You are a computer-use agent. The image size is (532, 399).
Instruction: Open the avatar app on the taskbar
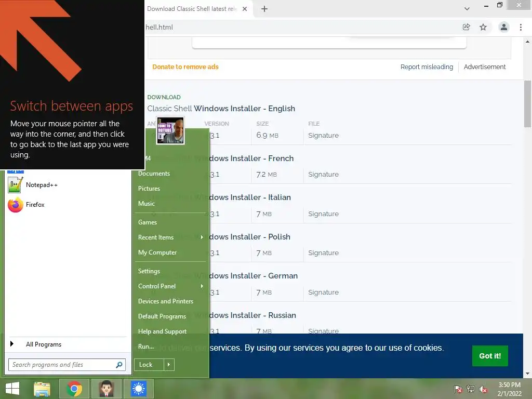(x=106, y=389)
